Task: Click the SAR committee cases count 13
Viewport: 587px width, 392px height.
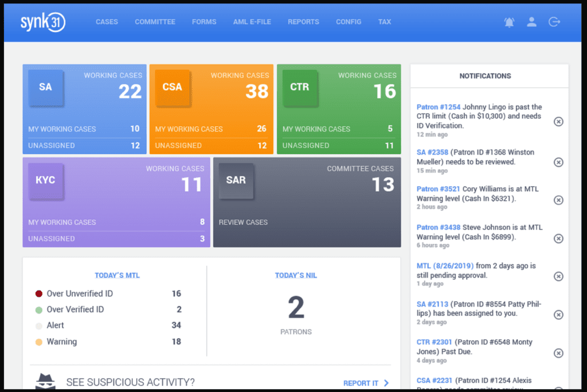Action: click(x=383, y=185)
